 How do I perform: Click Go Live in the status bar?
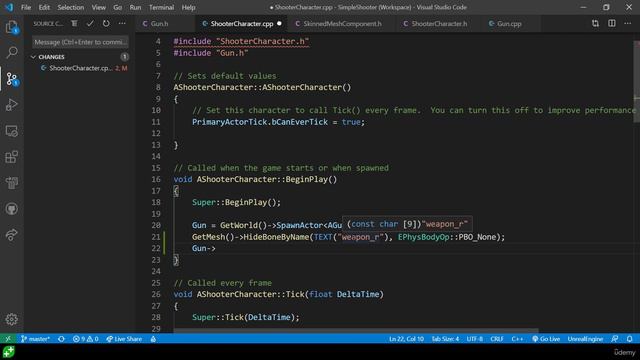tap(546, 339)
